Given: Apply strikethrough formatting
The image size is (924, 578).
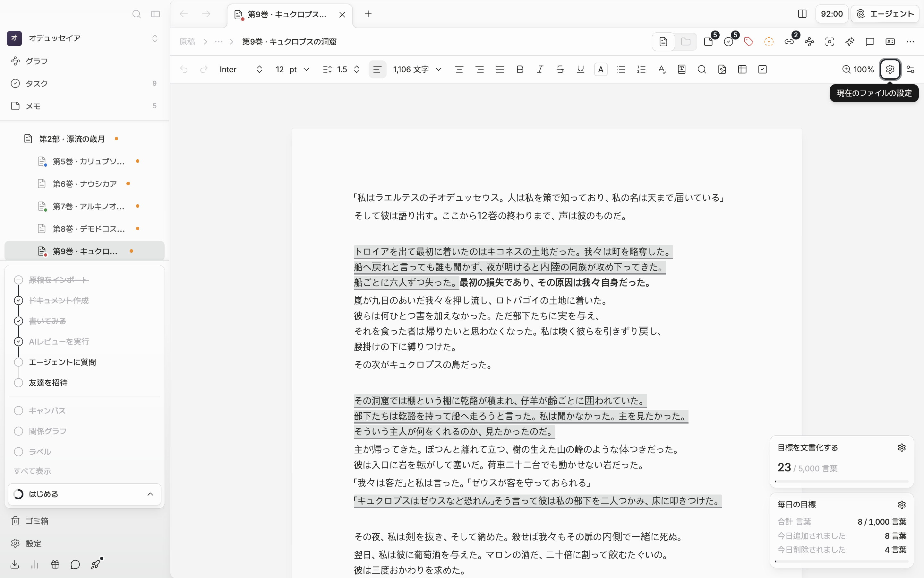Looking at the screenshot, I should 560,69.
